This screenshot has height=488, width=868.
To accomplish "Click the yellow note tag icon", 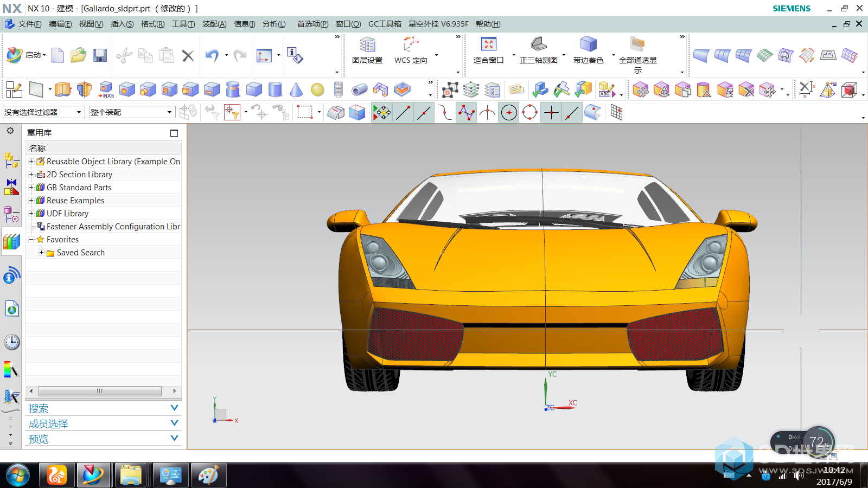I will [x=516, y=89].
